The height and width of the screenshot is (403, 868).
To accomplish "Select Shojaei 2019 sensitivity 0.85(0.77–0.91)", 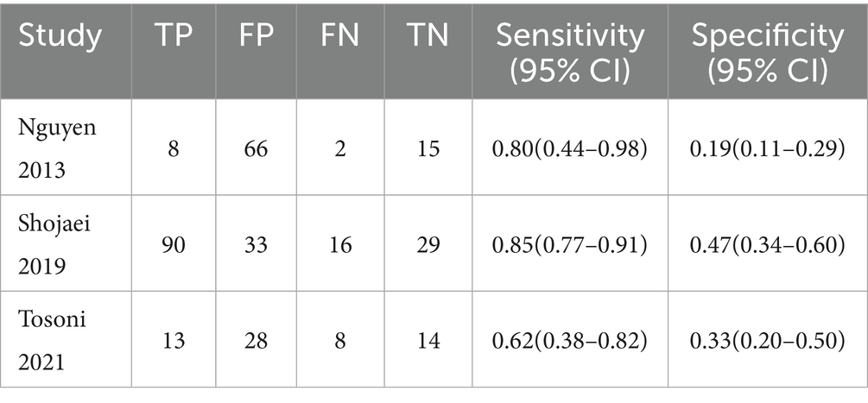I will [570, 244].
